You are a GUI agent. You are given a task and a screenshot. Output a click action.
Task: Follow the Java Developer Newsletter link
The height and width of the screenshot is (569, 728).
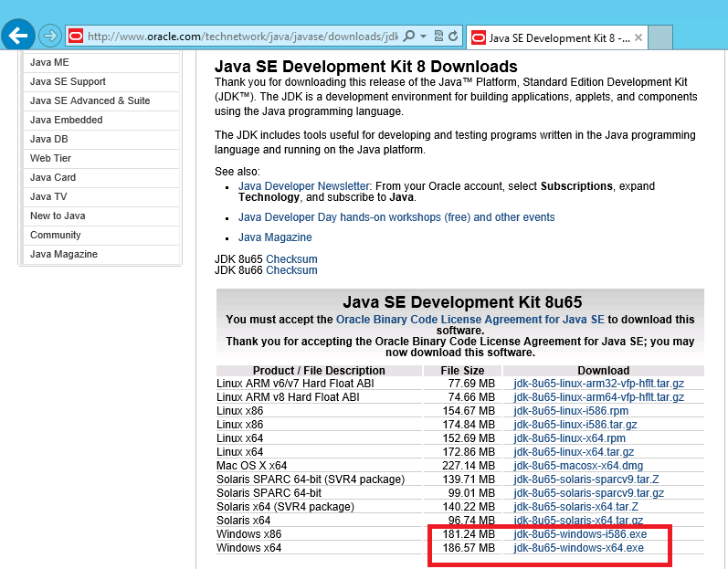pos(304,186)
